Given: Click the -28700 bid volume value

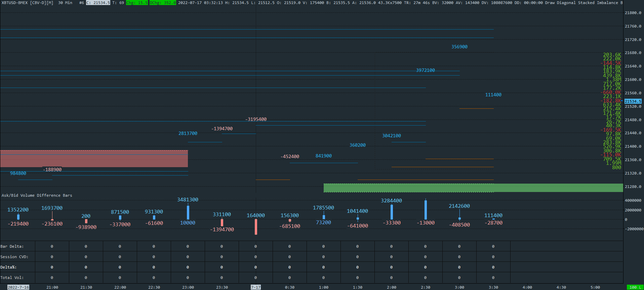Looking at the screenshot, I should [x=493, y=223].
